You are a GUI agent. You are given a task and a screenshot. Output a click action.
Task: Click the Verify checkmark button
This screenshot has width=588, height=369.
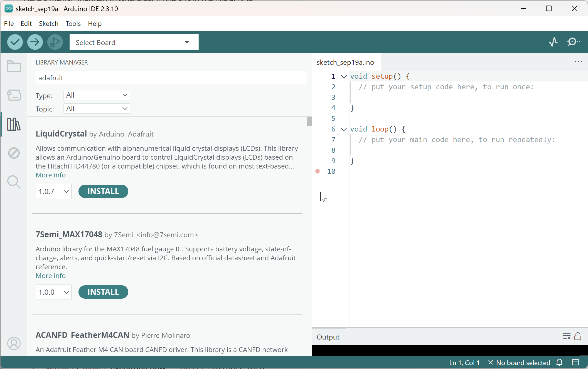tap(15, 42)
